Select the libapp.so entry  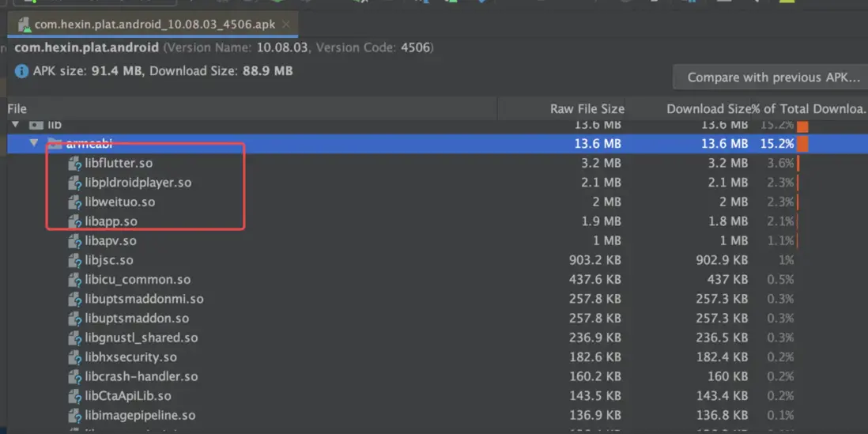111,221
